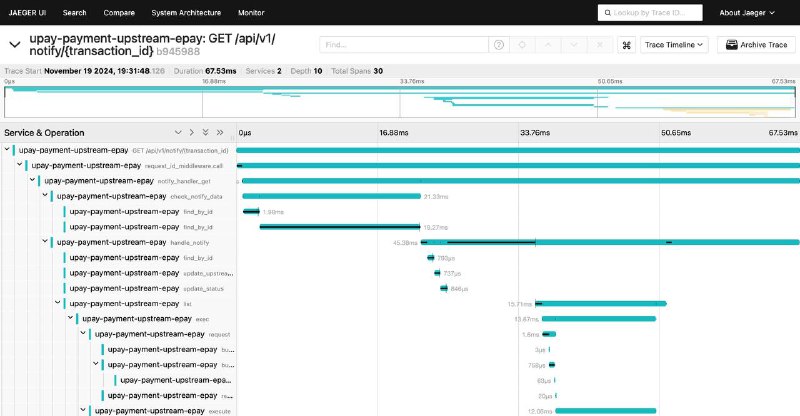Open the Trace Timeline view dropdown
Image resolution: width=800 pixels, height=416 pixels.
pyautogui.click(x=674, y=45)
